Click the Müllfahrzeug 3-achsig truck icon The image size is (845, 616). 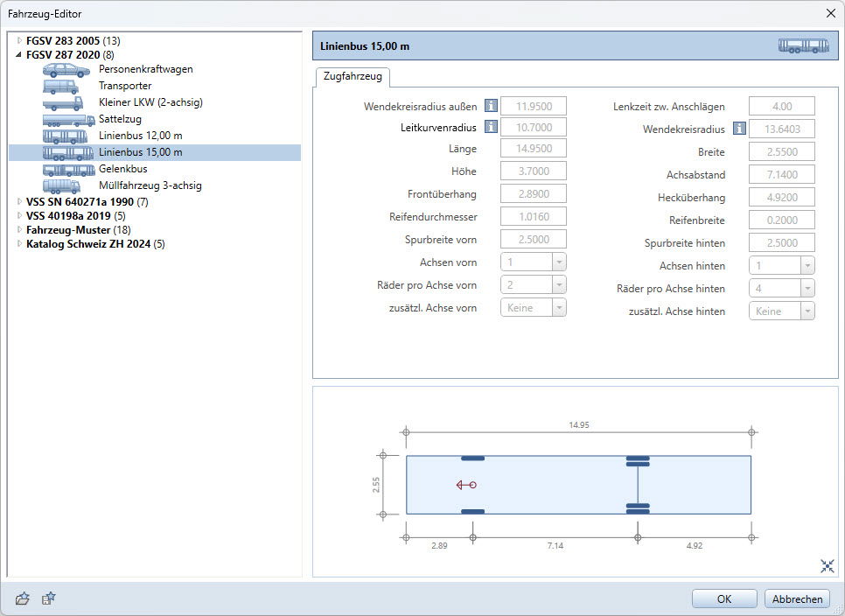pos(62,186)
